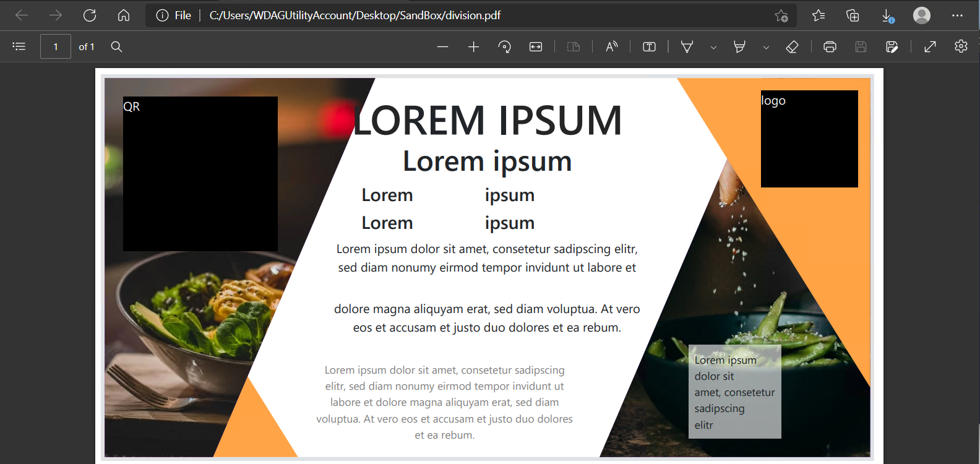Refresh the division.pdf page

pos(90,15)
